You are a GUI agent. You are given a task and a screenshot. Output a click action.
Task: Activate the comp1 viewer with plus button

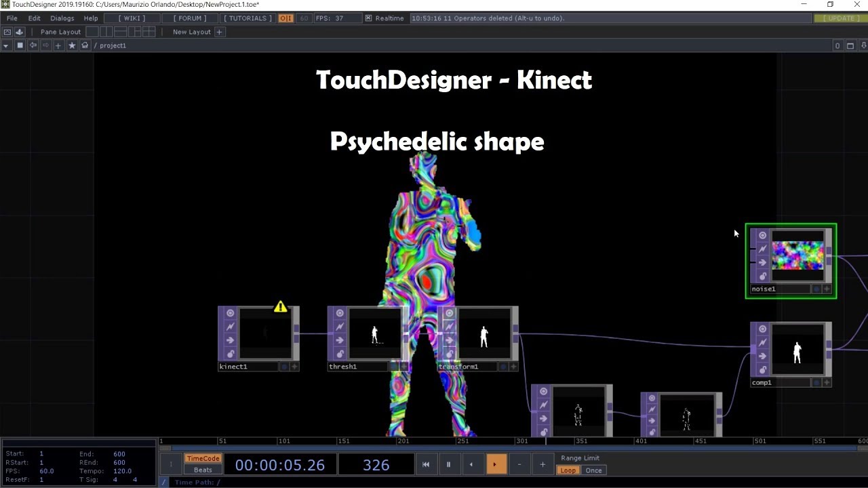point(827,382)
